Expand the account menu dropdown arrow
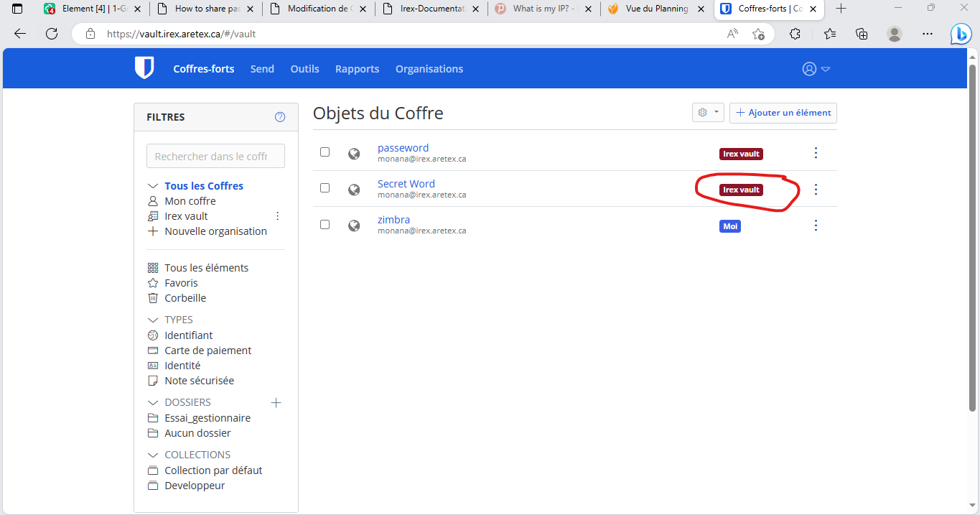The width and height of the screenshot is (980, 515). point(826,70)
